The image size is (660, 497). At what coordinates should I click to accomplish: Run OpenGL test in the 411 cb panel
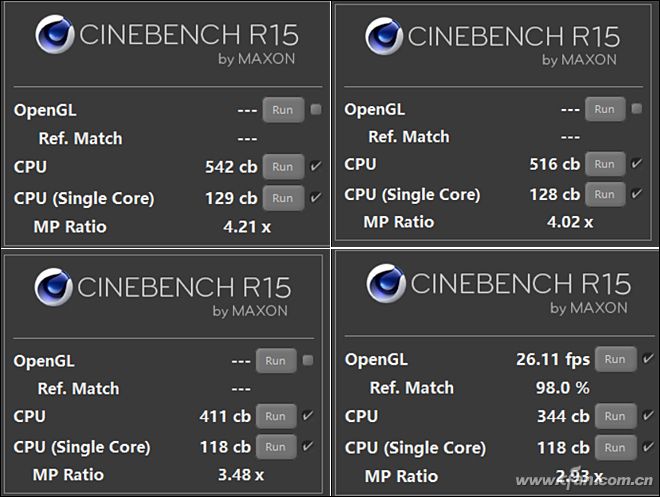(x=276, y=361)
